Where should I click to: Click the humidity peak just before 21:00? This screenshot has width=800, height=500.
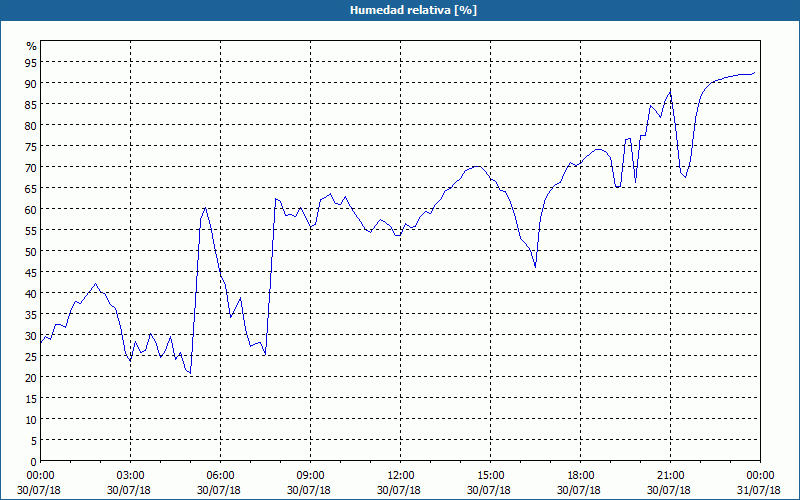[670, 92]
